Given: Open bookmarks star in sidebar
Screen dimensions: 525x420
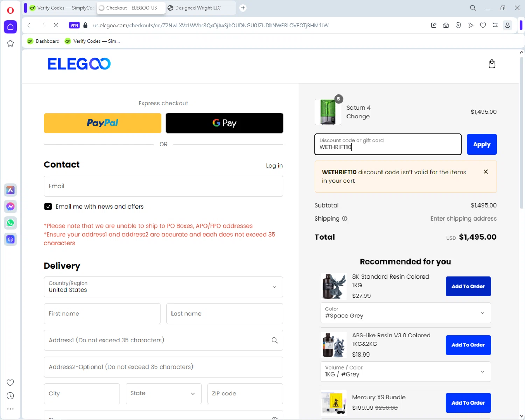Looking at the screenshot, I should (x=10, y=43).
